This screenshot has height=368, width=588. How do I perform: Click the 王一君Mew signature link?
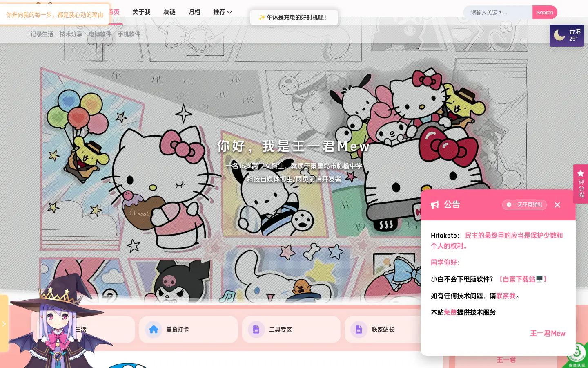coord(548,334)
